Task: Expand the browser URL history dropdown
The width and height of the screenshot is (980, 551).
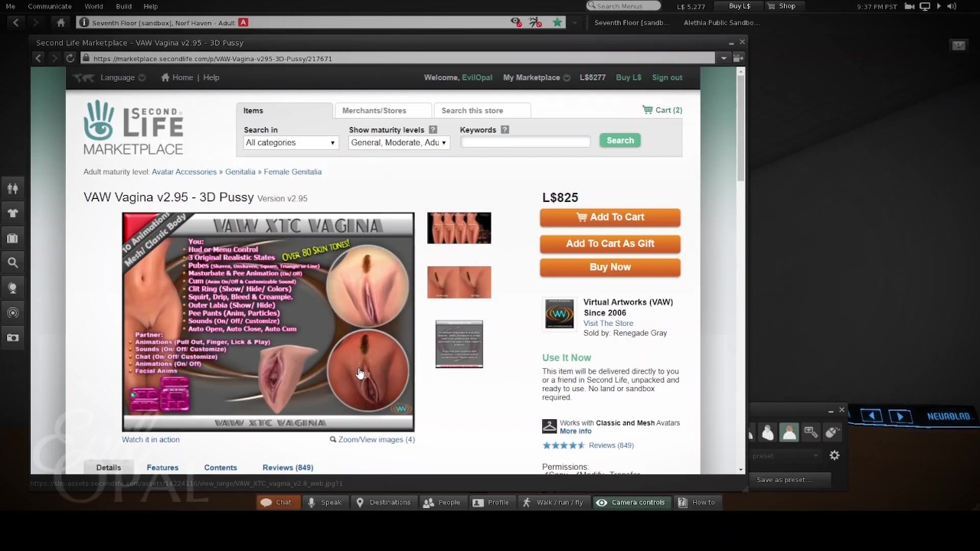Action: (723, 58)
